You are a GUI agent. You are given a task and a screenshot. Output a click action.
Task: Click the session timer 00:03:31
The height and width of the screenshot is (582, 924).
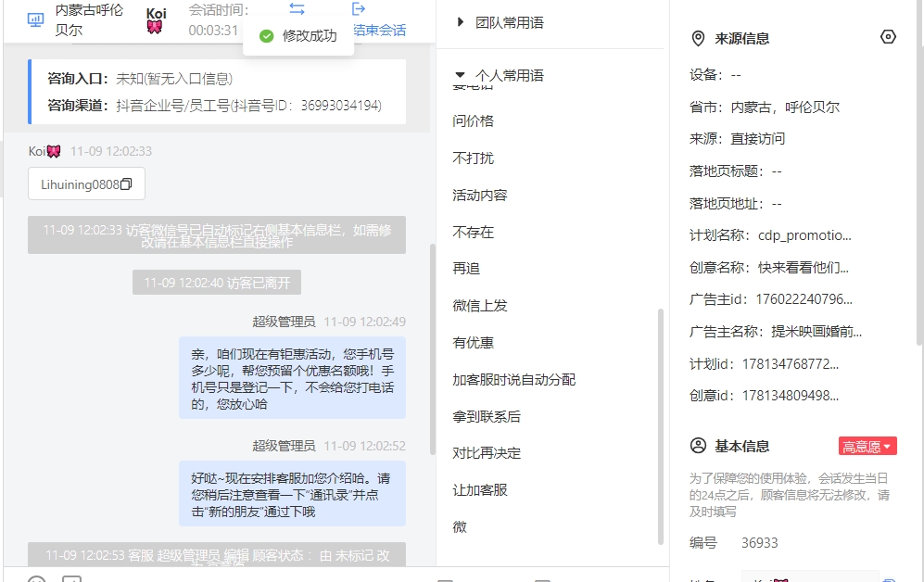213,30
